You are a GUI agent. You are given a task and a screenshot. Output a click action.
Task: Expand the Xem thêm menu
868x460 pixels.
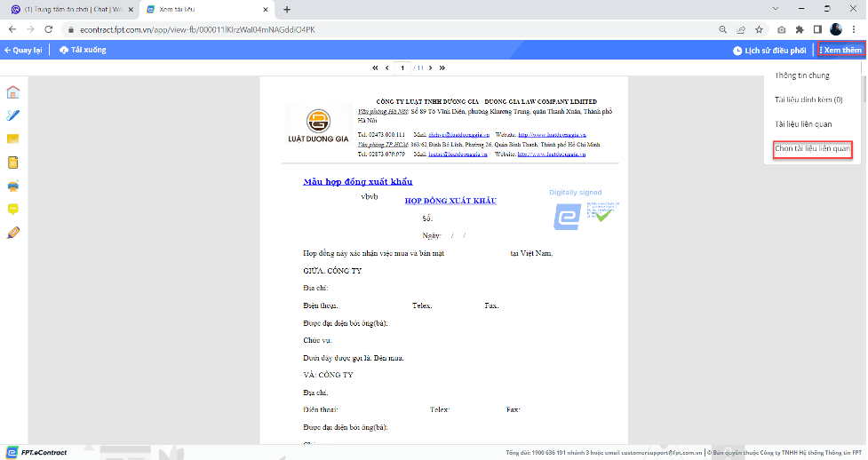(840, 50)
